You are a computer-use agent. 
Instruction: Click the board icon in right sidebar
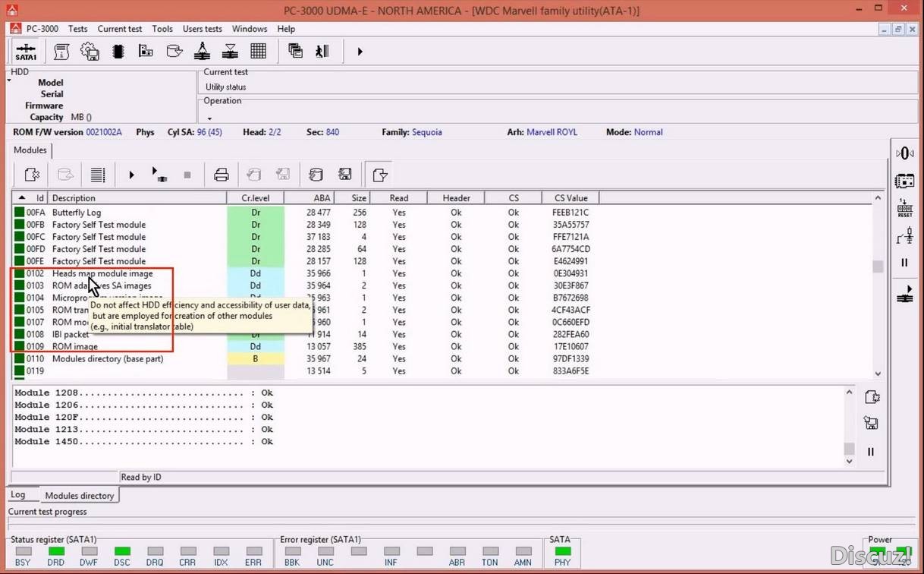(905, 181)
